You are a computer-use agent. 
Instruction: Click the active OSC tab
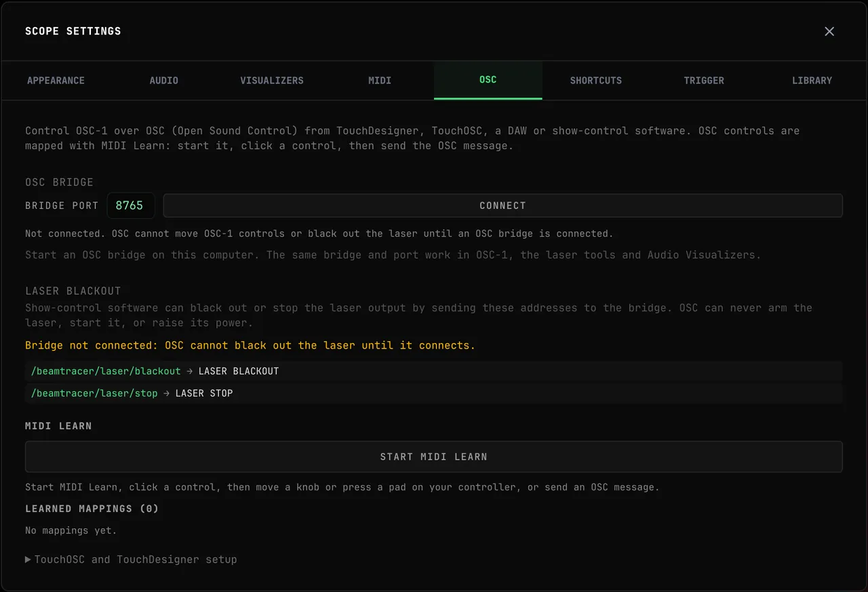[x=488, y=80]
